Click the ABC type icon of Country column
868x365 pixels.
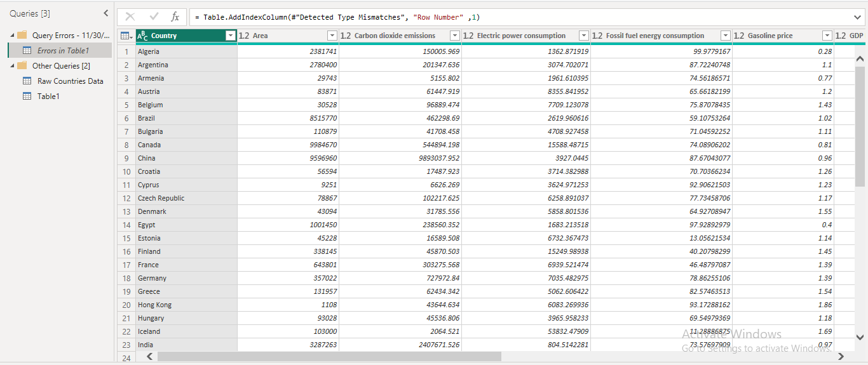tap(143, 36)
